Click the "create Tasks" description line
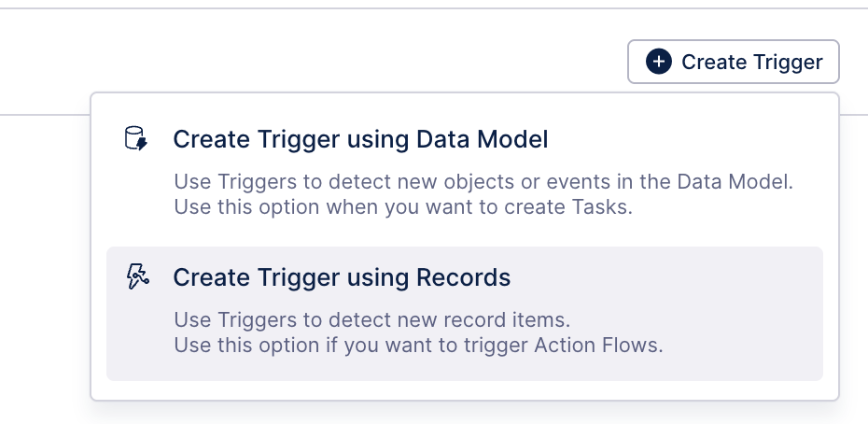 tap(402, 206)
